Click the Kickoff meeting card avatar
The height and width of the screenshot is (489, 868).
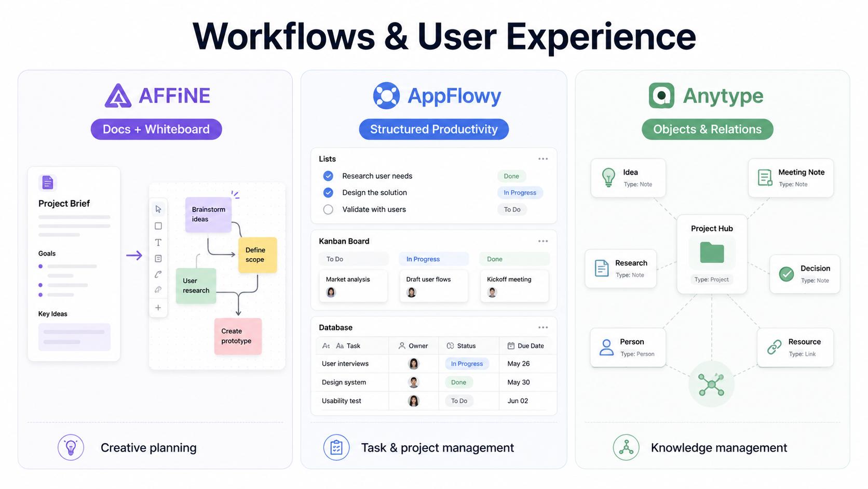coord(492,293)
